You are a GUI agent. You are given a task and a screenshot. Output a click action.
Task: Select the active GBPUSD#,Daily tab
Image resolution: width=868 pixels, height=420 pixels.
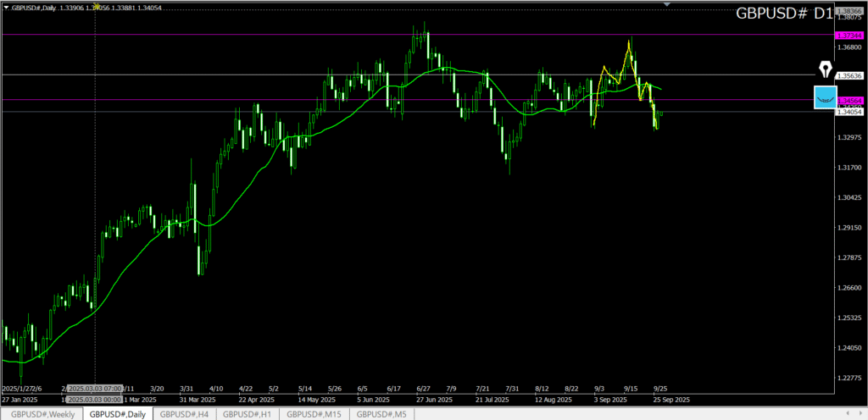[117, 414]
